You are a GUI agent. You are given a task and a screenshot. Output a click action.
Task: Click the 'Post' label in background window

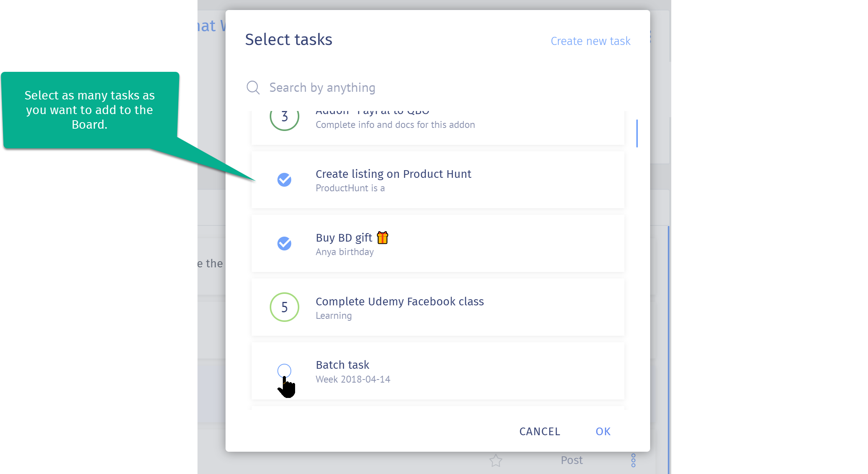tap(572, 460)
